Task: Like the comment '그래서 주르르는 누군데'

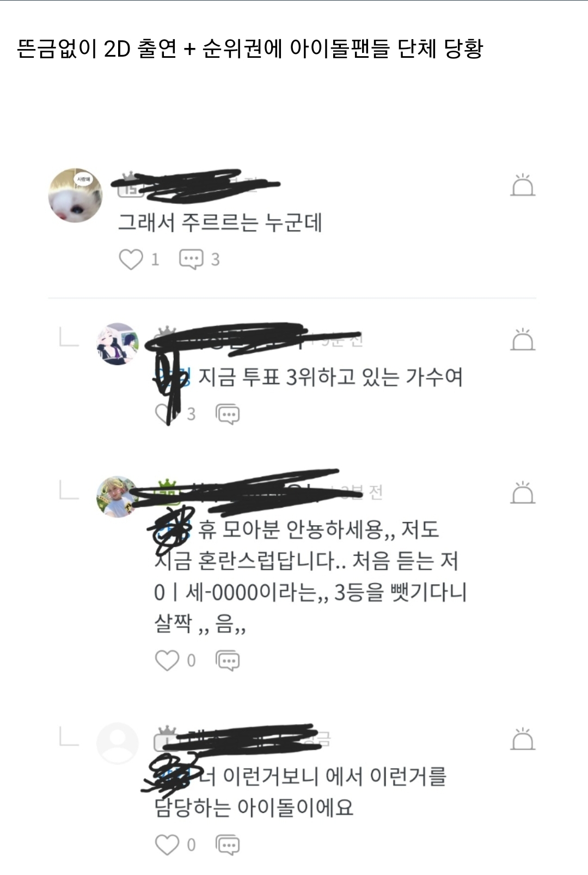Action: click(131, 259)
